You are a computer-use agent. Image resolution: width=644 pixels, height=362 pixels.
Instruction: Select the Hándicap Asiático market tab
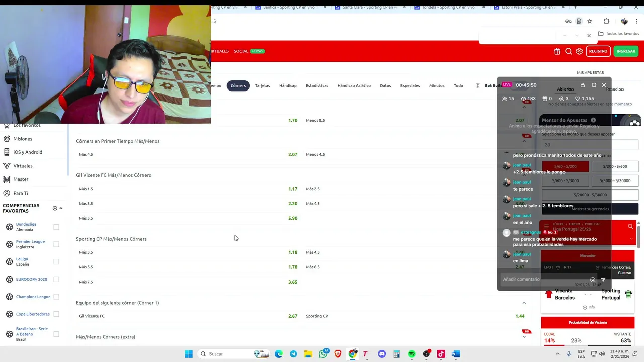354,86
